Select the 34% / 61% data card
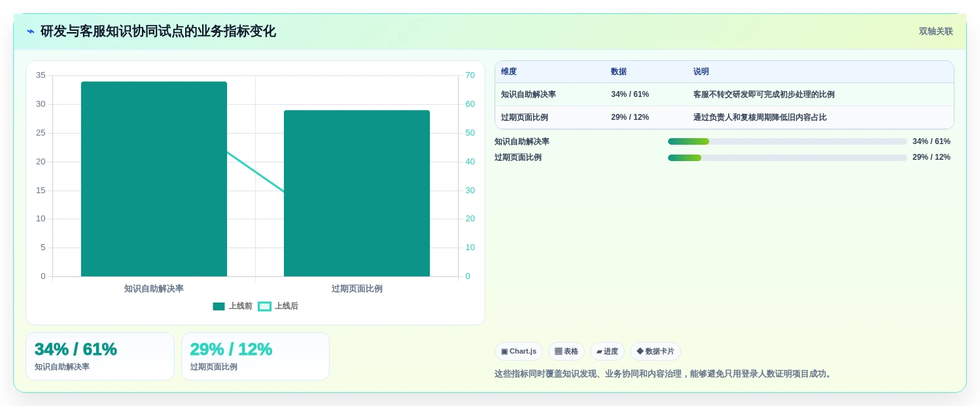 100,356
